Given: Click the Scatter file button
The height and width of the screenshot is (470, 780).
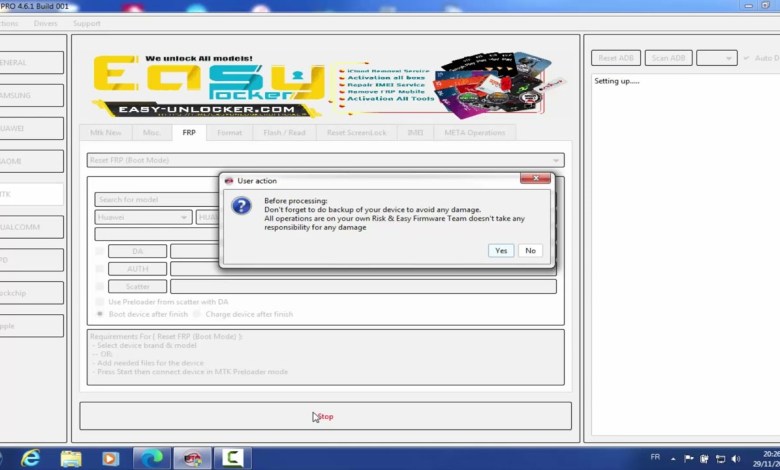Looking at the screenshot, I should click(137, 286).
